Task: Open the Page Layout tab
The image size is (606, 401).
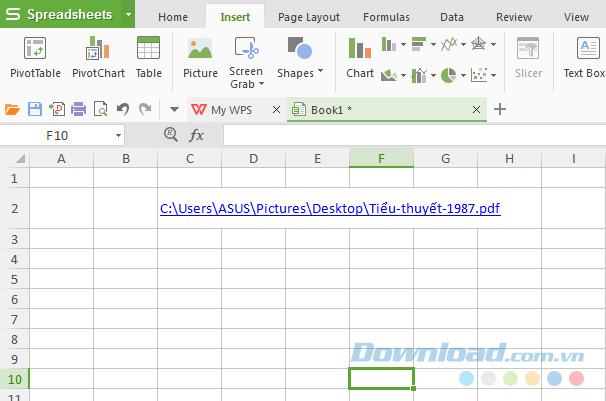Action: point(309,17)
